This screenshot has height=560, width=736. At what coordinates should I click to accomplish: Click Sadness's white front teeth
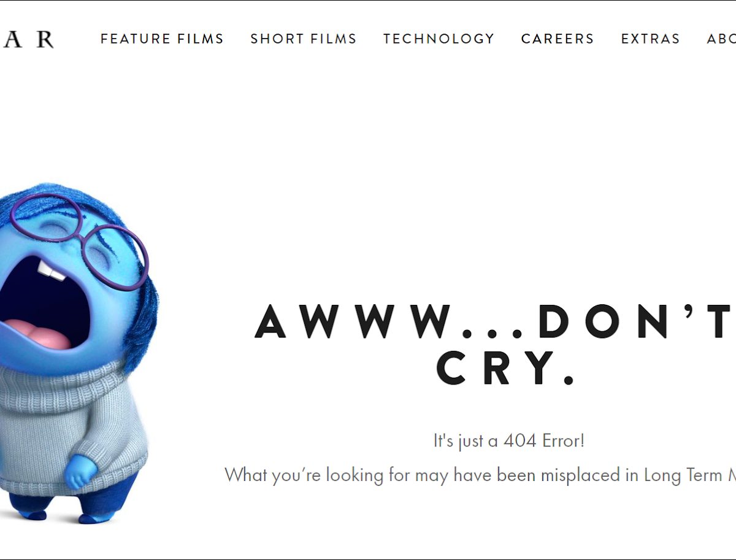click(50, 269)
